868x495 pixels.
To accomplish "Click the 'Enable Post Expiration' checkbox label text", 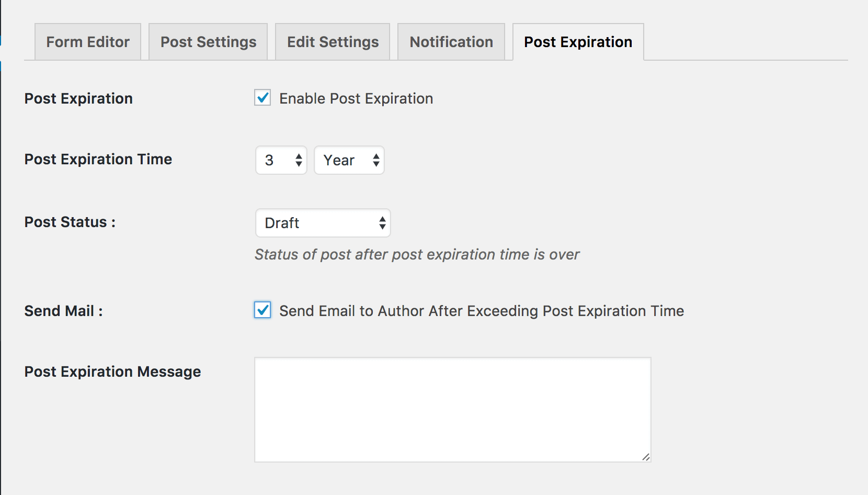I will pos(356,98).
